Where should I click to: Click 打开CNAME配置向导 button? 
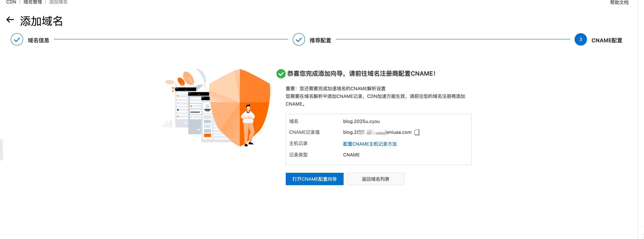click(314, 179)
